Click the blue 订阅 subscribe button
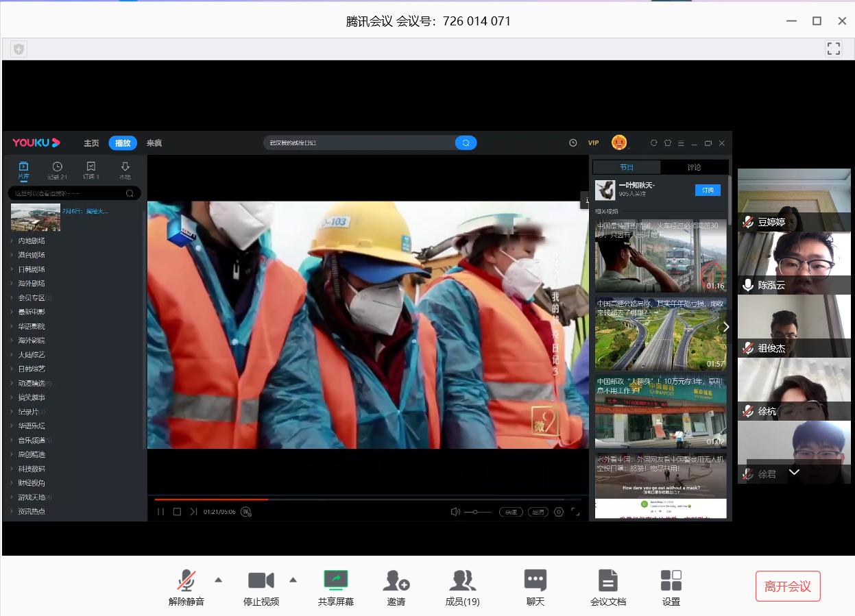 click(x=708, y=190)
